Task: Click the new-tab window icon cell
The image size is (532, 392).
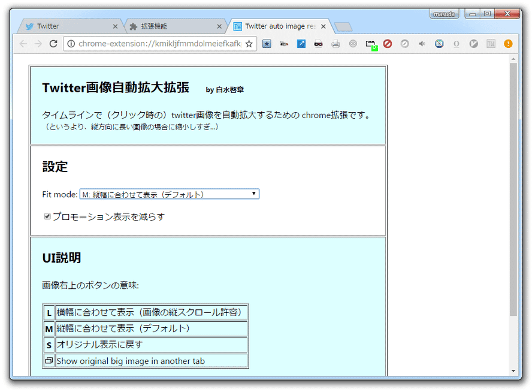Action: point(49,360)
